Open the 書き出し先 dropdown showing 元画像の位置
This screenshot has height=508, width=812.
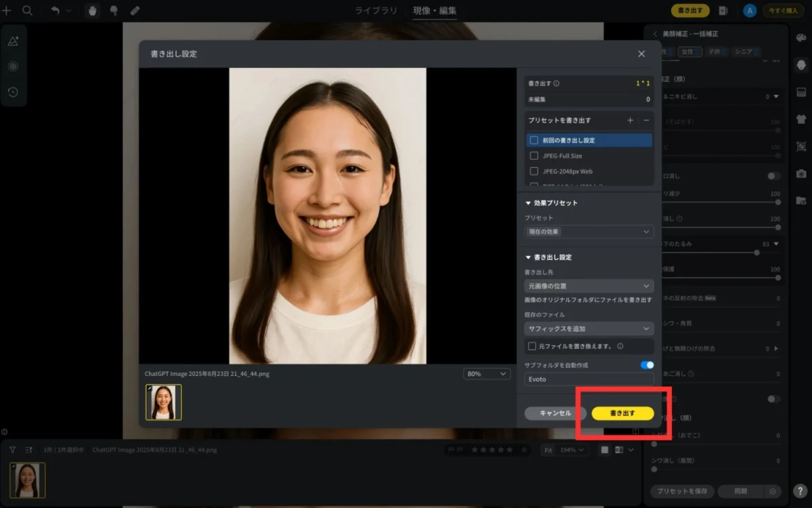point(589,287)
